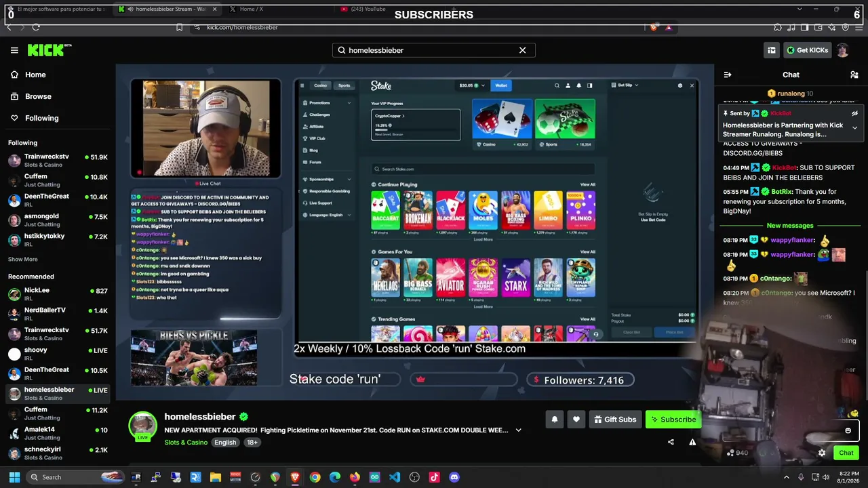Click the Gift Subs button
Image resolution: width=868 pixels, height=488 pixels.
615,420
